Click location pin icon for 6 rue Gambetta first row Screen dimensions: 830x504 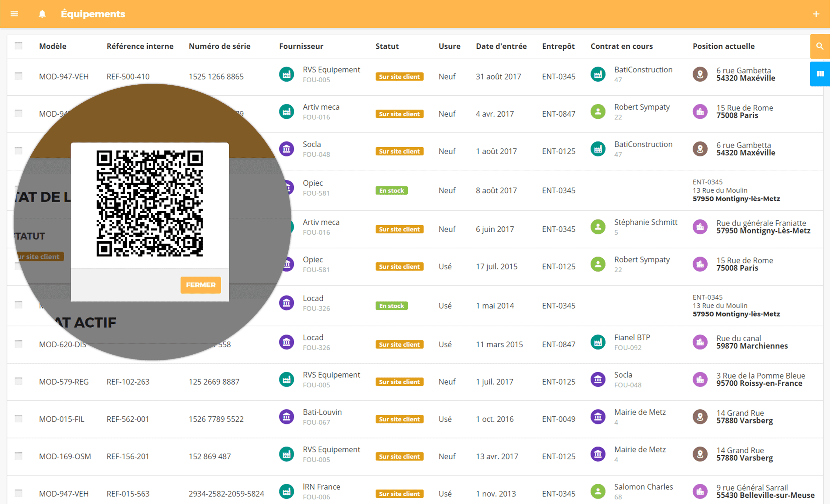(x=700, y=74)
